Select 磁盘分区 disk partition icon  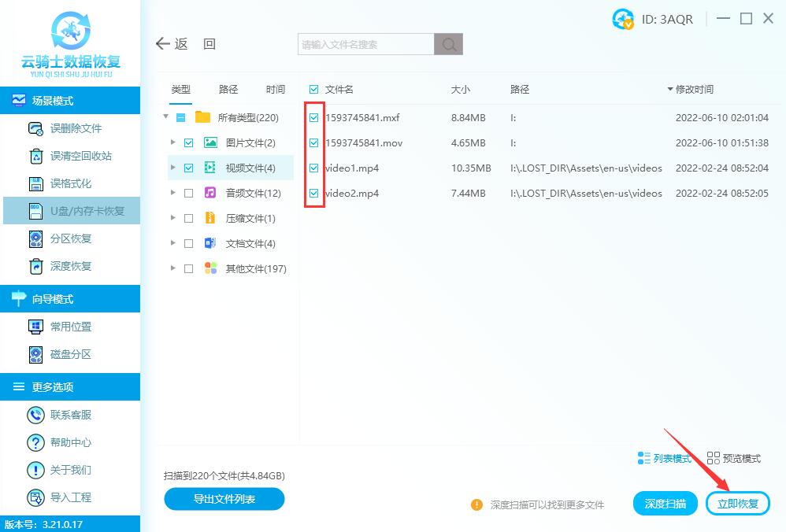tap(36, 355)
